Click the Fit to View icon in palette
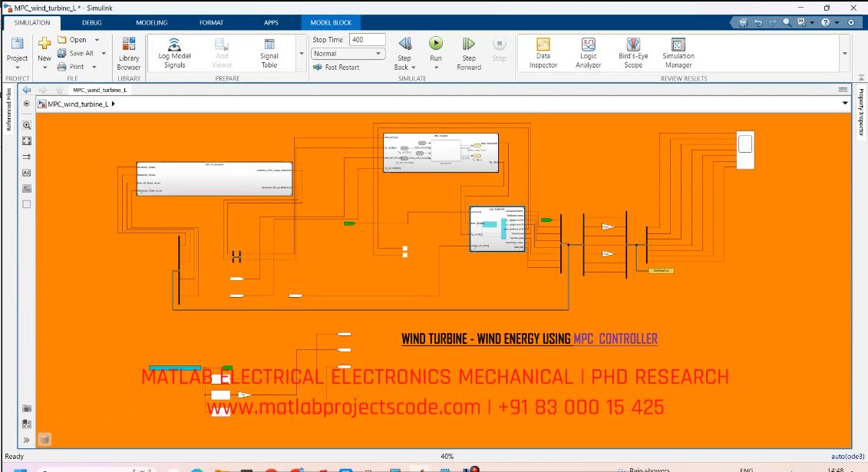This screenshot has width=868, height=472. point(27,140)
